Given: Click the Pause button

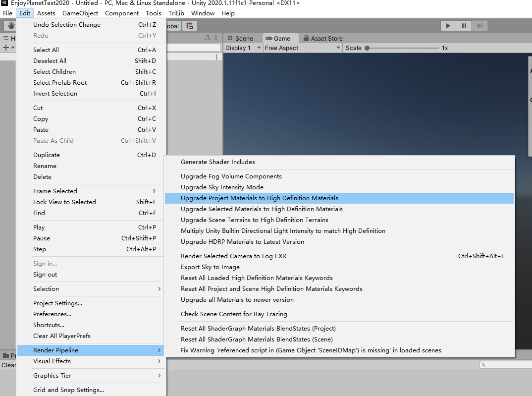Looking at the screenshot, I should point(464,26).
